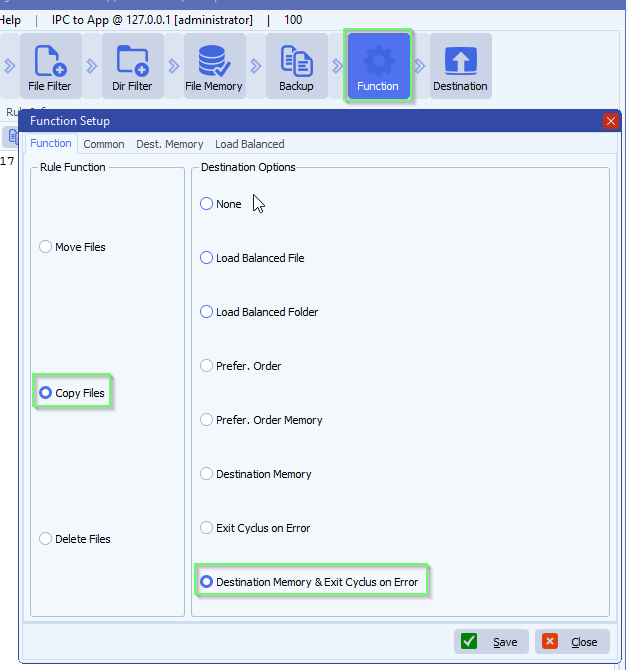The image size is (628, 670).
Task: Click the arrow between Function and Destination
Action: coord(420,66)
